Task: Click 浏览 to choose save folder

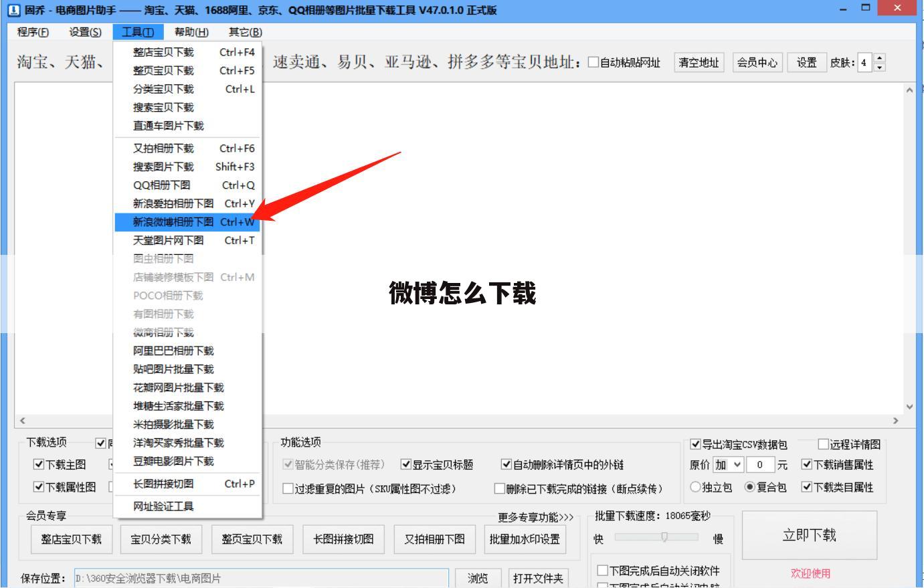Action: click(x=478, y=578)
